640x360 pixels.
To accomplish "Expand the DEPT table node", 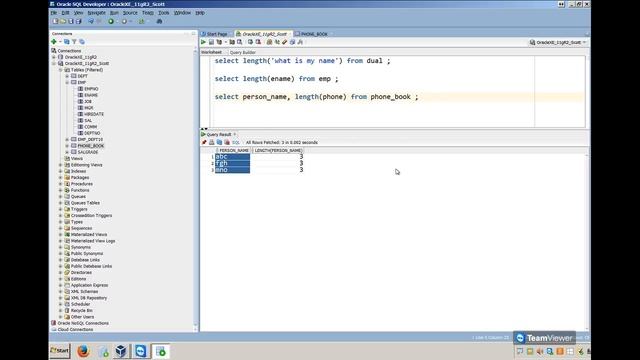I will pos(67,76).
